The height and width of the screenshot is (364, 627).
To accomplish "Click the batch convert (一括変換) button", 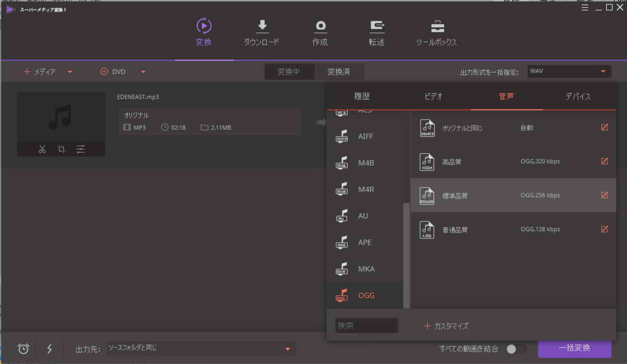I will pyautogui.click(x=574, y=348).
